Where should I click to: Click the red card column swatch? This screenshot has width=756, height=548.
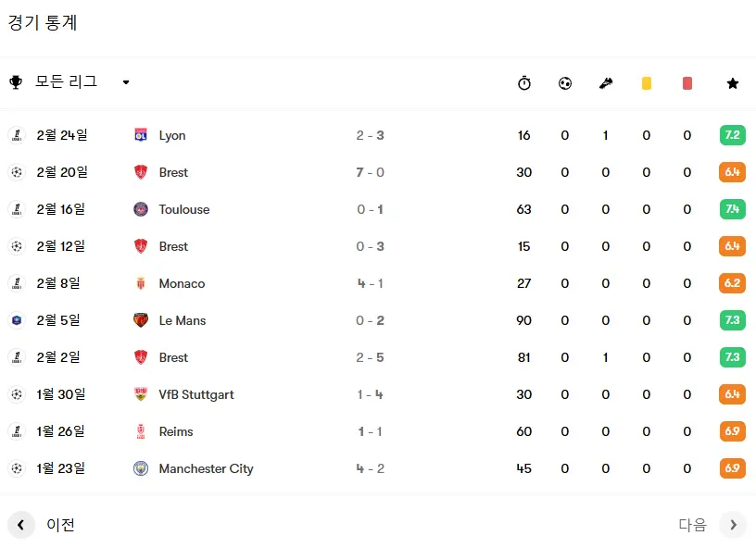tap(687, 83)
